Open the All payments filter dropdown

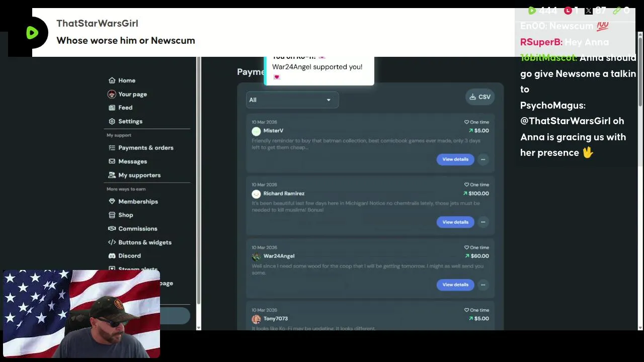[x=292, y=100]
